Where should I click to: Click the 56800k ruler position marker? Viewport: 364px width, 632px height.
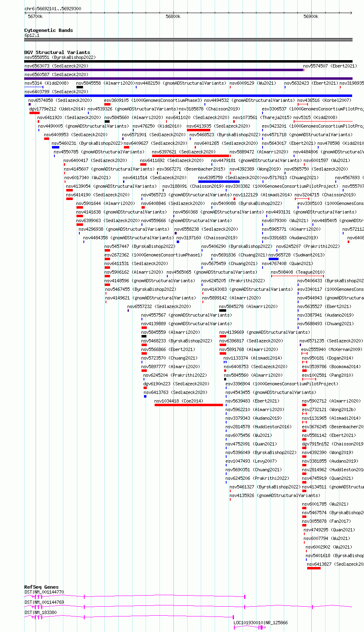coord(173,16)
